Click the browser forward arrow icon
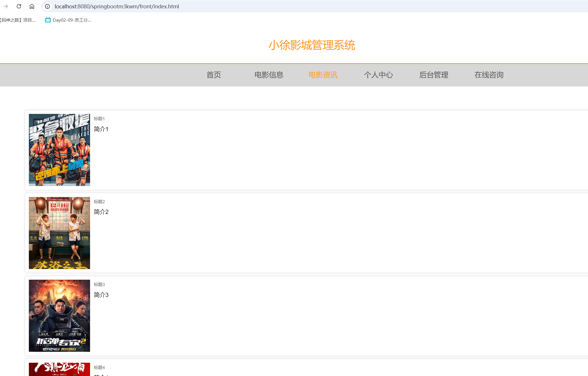Image resolution: width=588 pixels, height=376 pixels. pos(6,6)
